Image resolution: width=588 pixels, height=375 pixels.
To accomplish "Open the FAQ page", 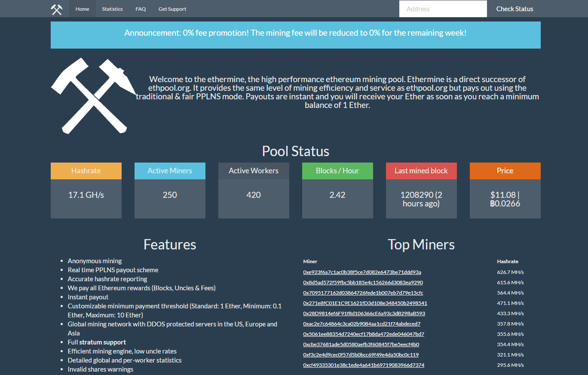I will (141, 9).
